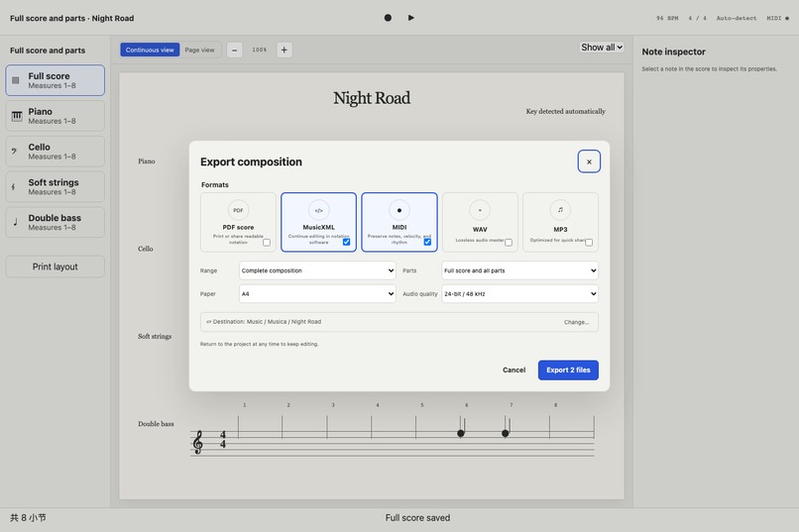799x532 pixels.
Task: Click the treble clef on Double bass staff
Action: point(197,442)
